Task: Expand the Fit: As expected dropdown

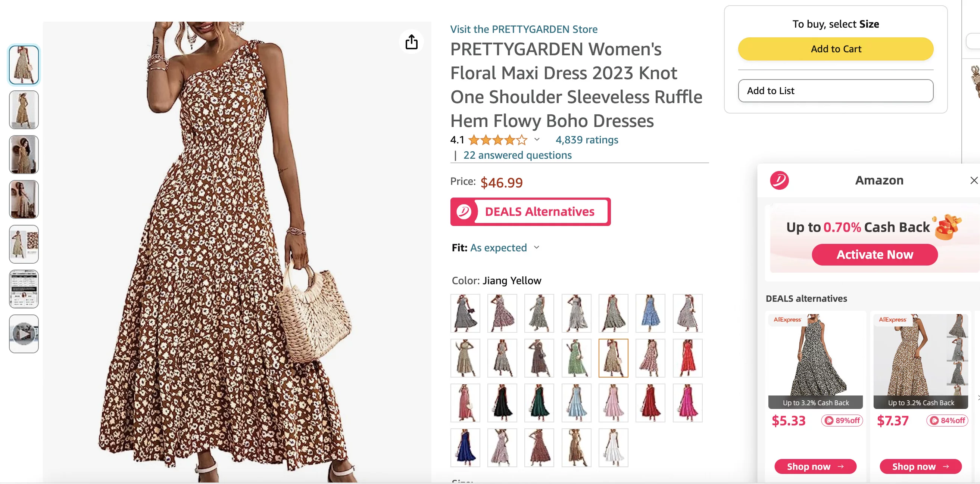Action: [x=537, y=248]
